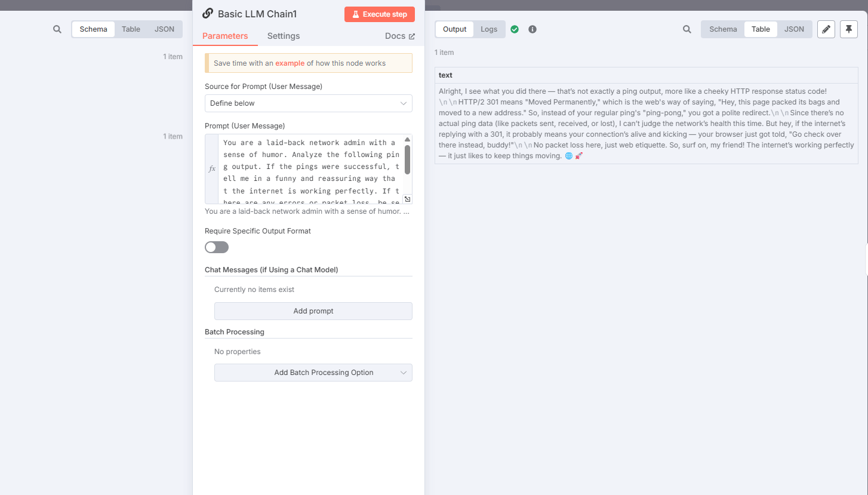Screen dimensions: 868x495
Task: Click the fx expression icon in the prompt field
Action: (x=212, y=169)
